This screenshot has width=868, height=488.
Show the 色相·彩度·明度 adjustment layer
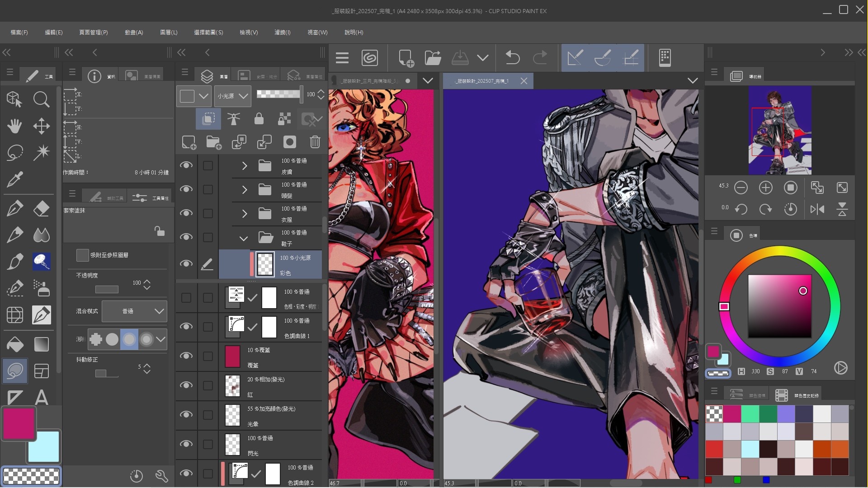[x=186, y=298]
